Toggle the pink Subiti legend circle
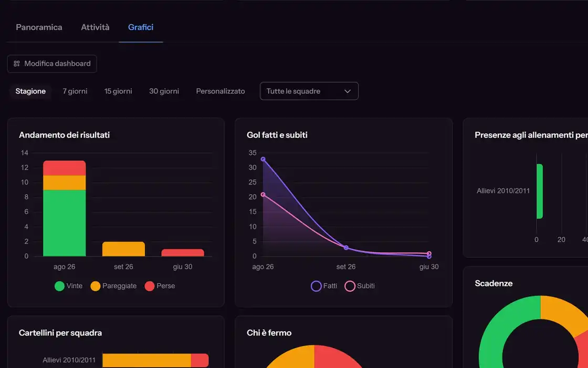 coord(350,286)
